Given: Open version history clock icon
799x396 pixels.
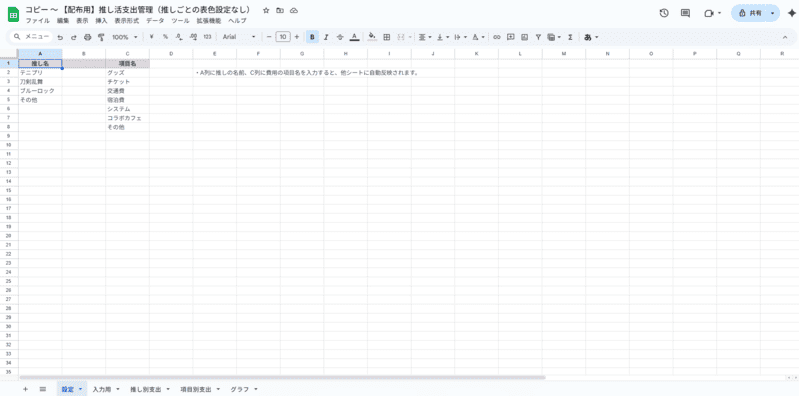Looking at the screenshot, I should pyautogui.click(x=664, y=13).
